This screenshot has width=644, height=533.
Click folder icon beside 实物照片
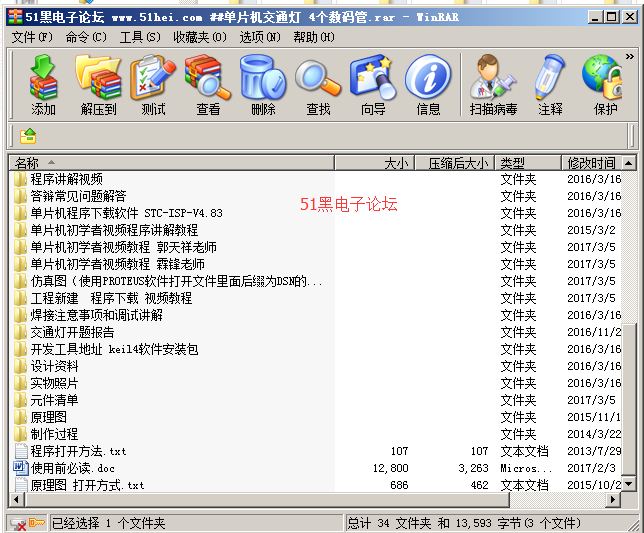(x=20, y=383)
